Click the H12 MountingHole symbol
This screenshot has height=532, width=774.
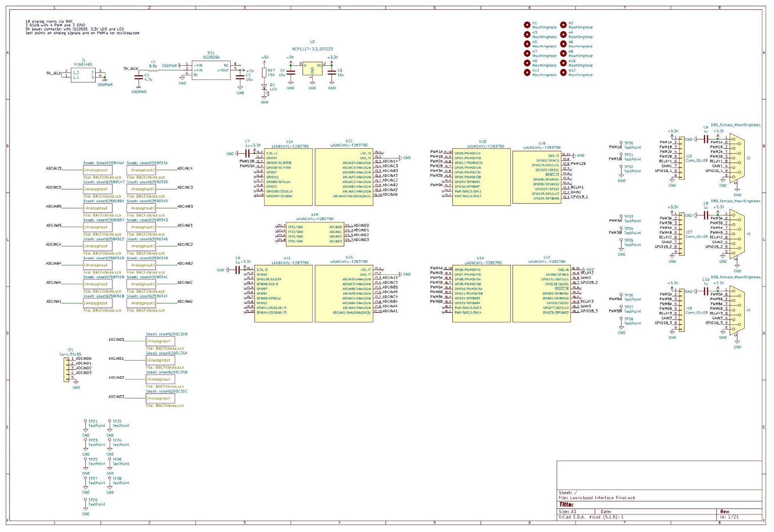click(563, 72)
